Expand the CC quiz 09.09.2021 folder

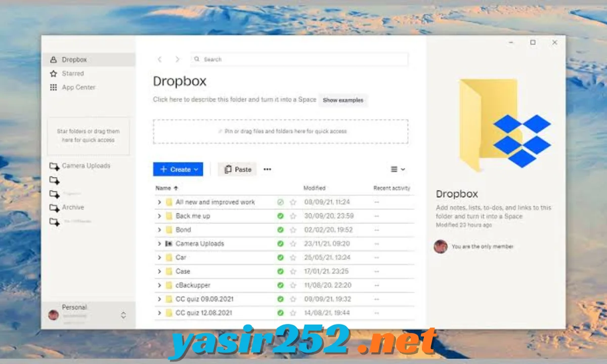click(159, 299)
